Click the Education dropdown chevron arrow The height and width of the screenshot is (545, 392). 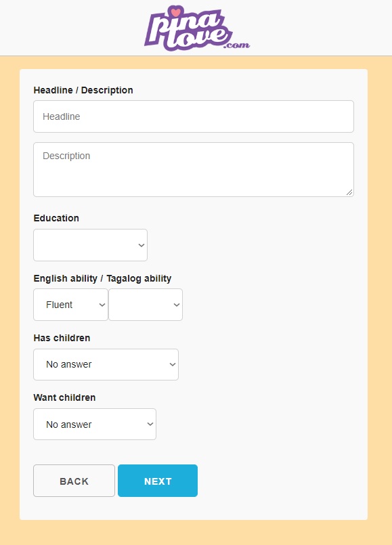coord(141,245)
